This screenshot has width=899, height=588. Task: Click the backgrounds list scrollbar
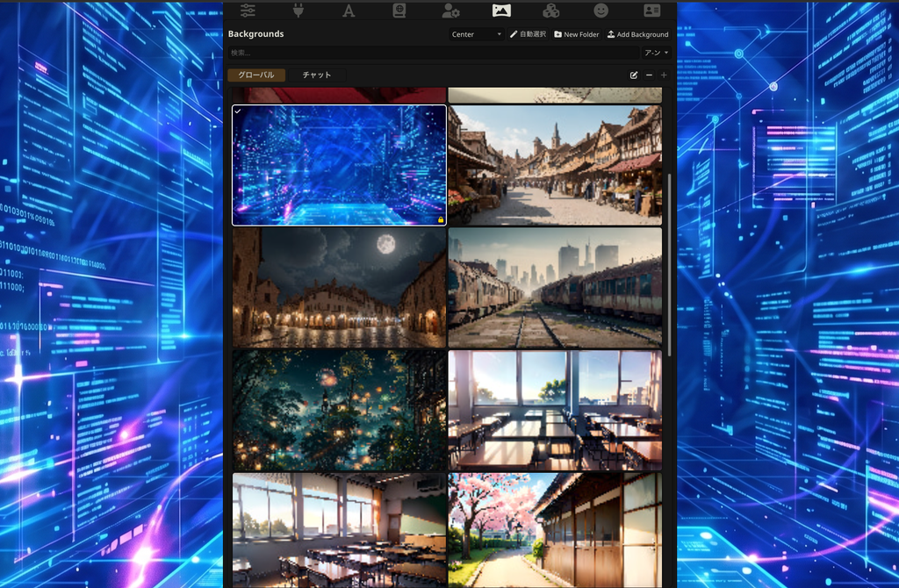click(x=669, y=263)
